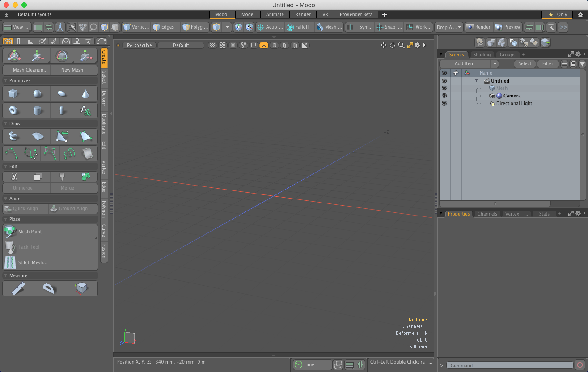This screenshot has height=372, width=588.
Task: Hide the Camera item visibility
Action: click(x=444, y=96)
